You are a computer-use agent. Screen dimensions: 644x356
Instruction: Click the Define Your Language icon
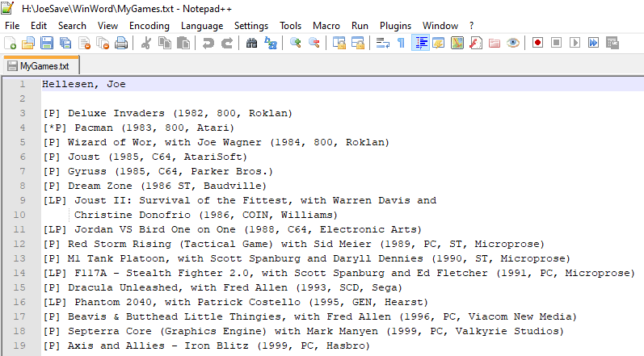439,43
